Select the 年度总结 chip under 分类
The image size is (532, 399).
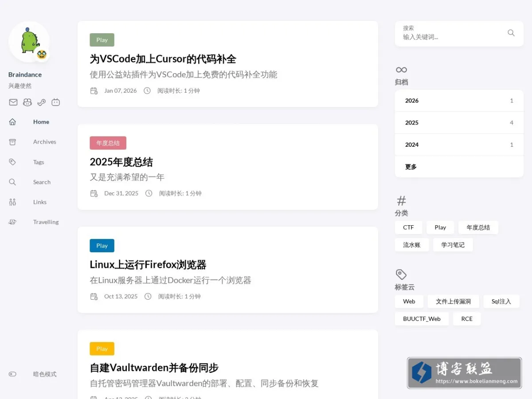pos(478,227)
